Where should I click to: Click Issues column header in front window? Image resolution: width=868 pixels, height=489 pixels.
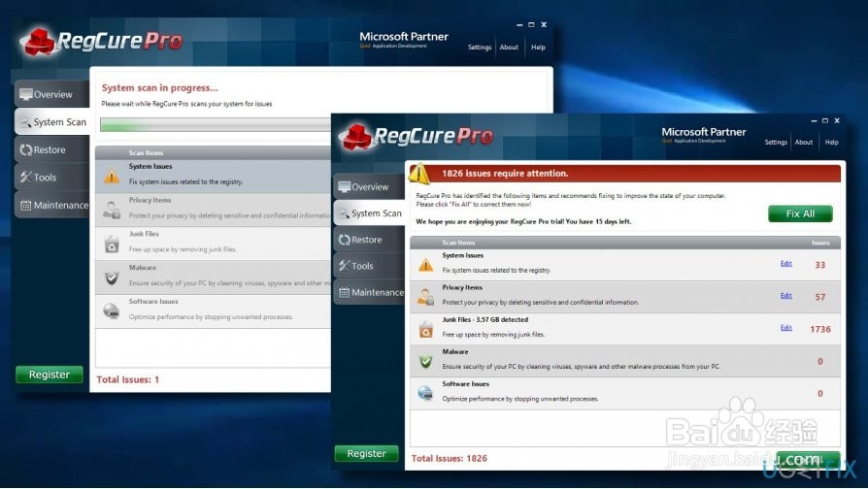click(x=820, y=243)
